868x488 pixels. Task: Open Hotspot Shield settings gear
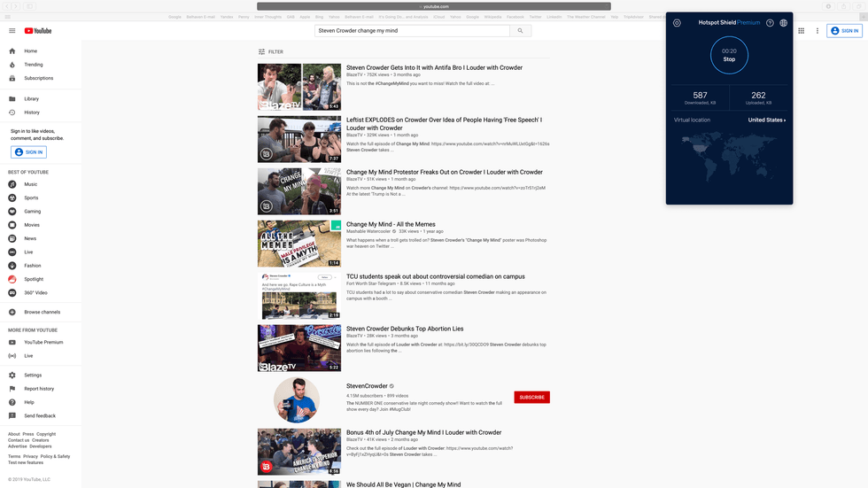tap(677, 23)
